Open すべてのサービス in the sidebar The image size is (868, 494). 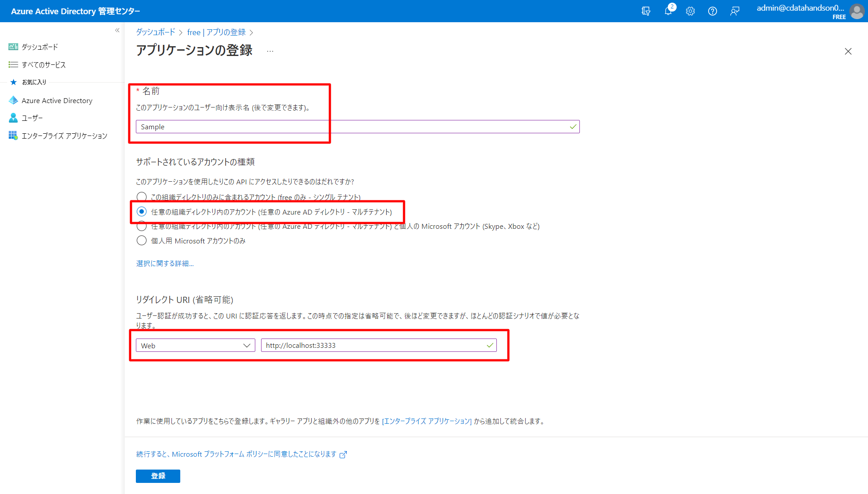click(x=44, y=64)
